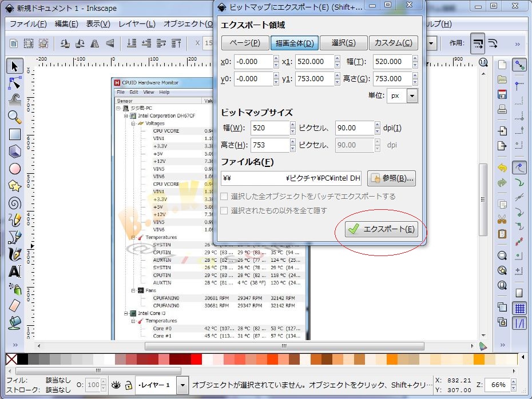Click the 参照(B) browse button
Image resolution: width=532 pixels, height=399 pixels.
391,178
